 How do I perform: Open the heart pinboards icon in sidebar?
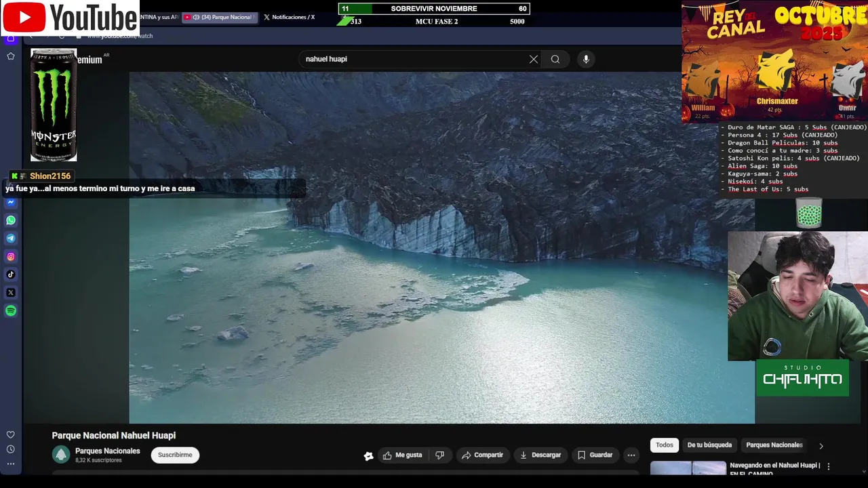coord(11,434)
